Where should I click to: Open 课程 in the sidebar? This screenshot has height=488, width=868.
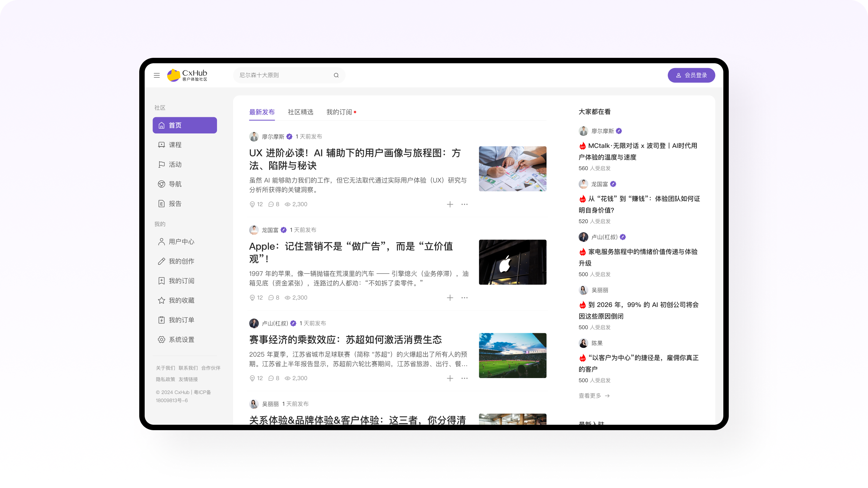point(185,145)
